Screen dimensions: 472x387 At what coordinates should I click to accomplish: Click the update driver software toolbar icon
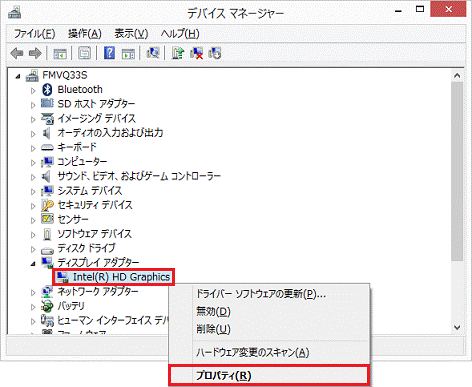pyautogui.click(x=178, y=53)
